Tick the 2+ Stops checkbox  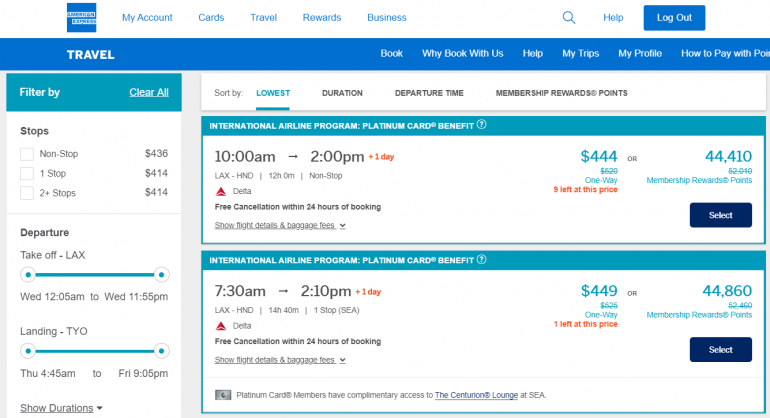click(27, 192)
